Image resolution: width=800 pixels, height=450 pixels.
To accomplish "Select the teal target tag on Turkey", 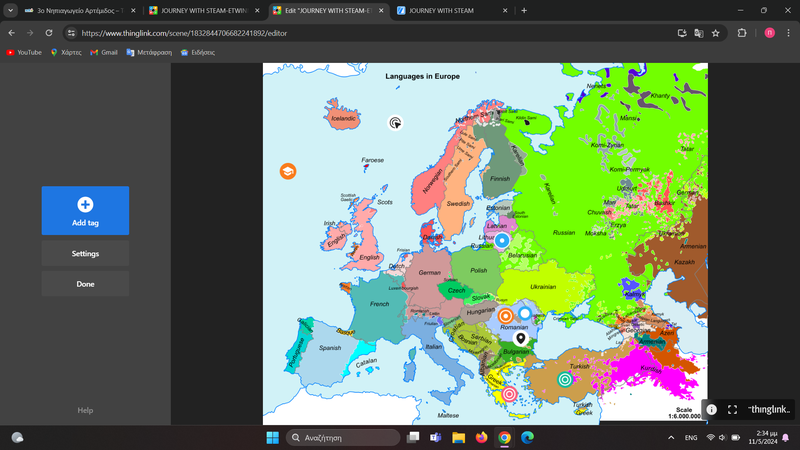I will pyautogui.click(x=565, y=379).
